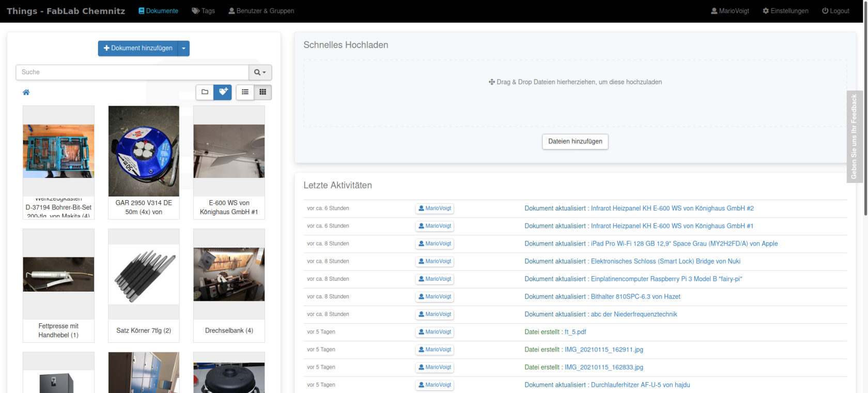Open Benutzer & Gruppen menu
868x393 pixels.
[261, 11]
